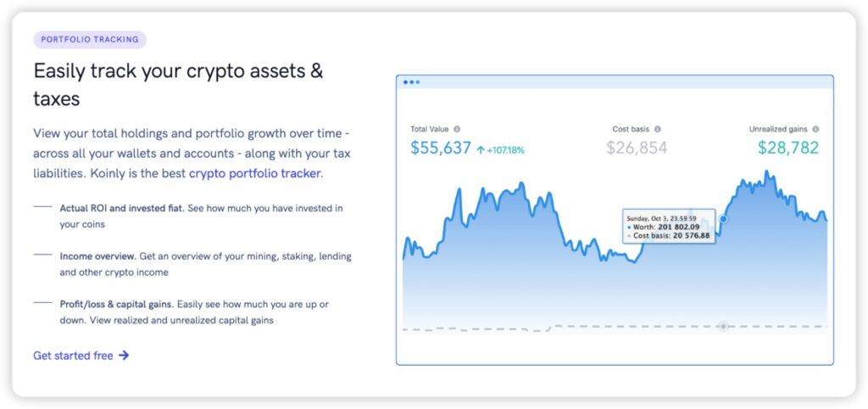Click the $26,854 cost basis amount

tap(637, 148)
